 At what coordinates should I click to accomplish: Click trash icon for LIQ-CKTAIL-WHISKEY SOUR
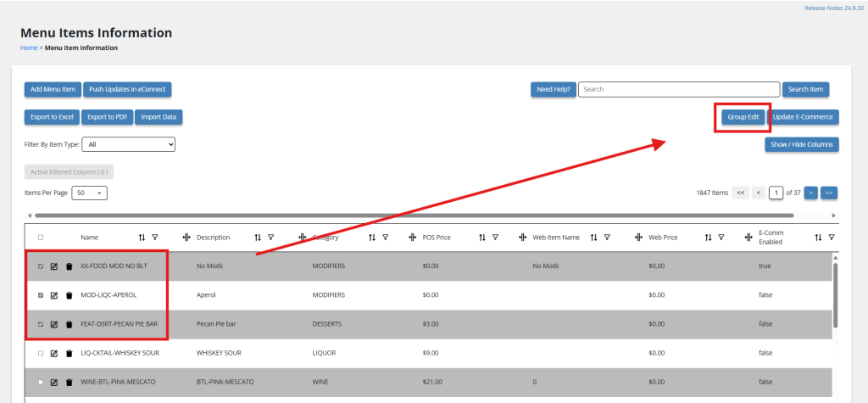pos(69,353)
